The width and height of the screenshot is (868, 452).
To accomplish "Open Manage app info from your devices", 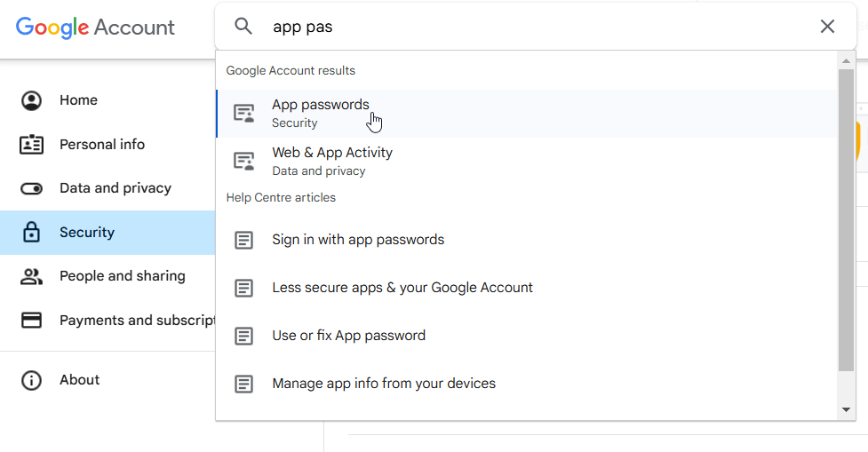I will [x=384, y=384].
